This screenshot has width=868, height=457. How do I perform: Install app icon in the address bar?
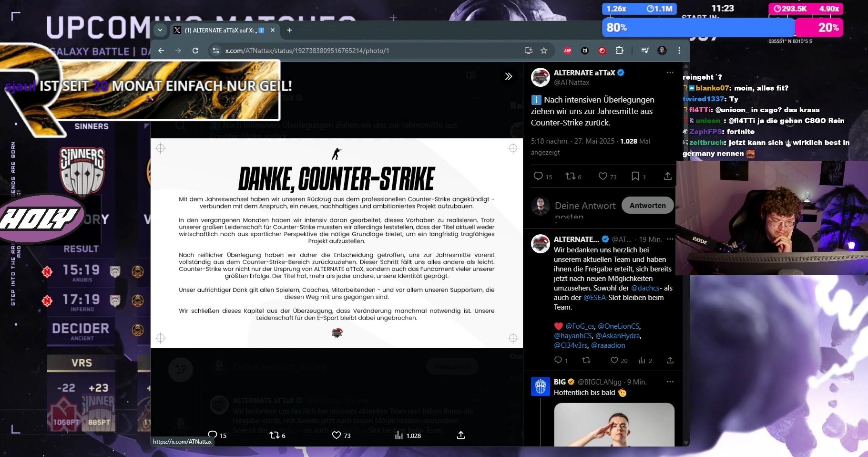tap(528, 51)
